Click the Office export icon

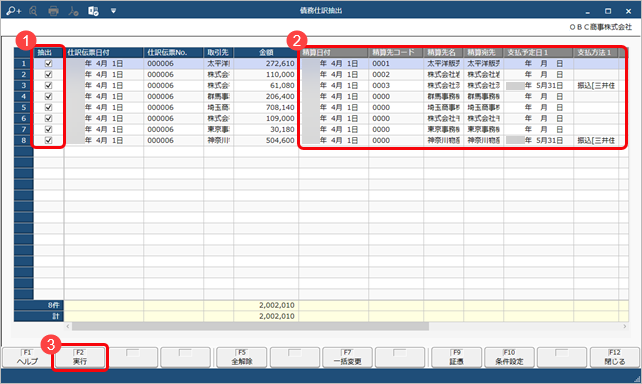tap(93, 11)
